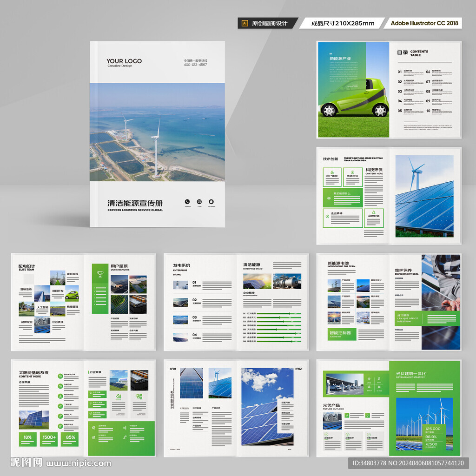The height and width of the screenshot is (476, 476).
Task: Click the 98.9% statistic
Action: (x=431, y=436)
